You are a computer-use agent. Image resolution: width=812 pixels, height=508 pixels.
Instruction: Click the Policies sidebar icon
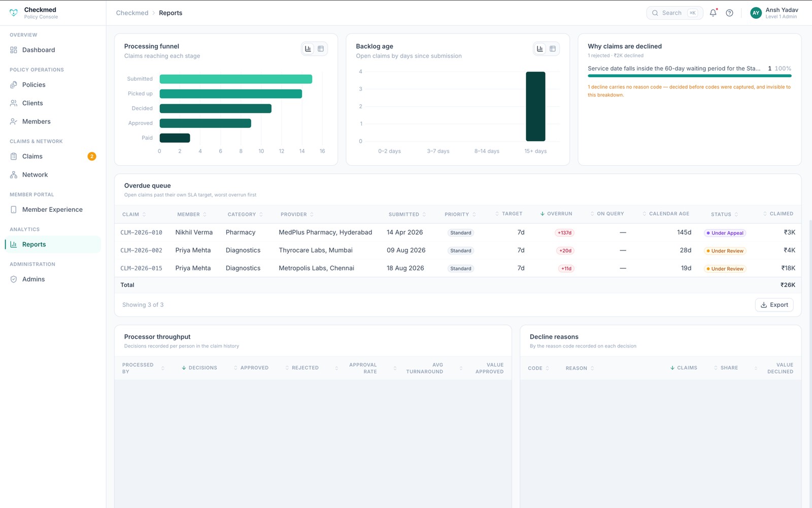coord(14,85)
